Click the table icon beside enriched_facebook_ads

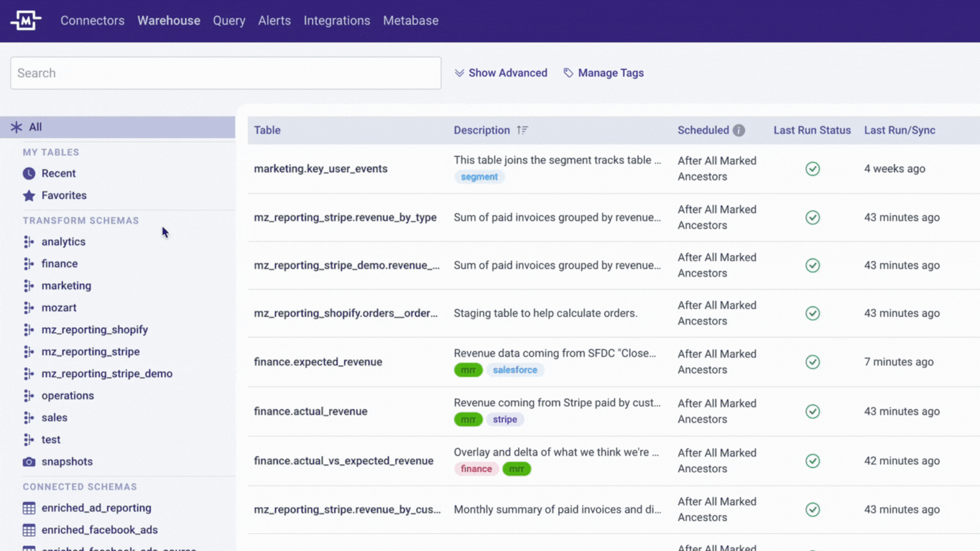pos(29,530)
